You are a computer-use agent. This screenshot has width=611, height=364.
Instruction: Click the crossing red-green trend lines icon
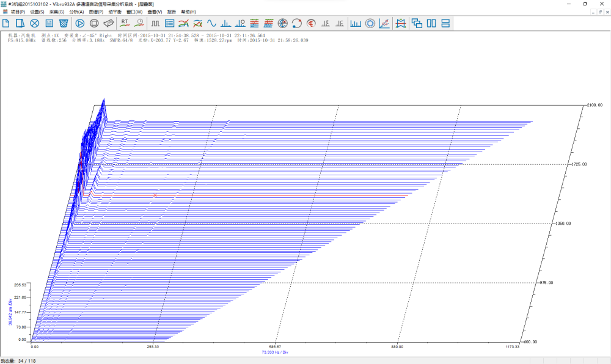coord(198,23)
